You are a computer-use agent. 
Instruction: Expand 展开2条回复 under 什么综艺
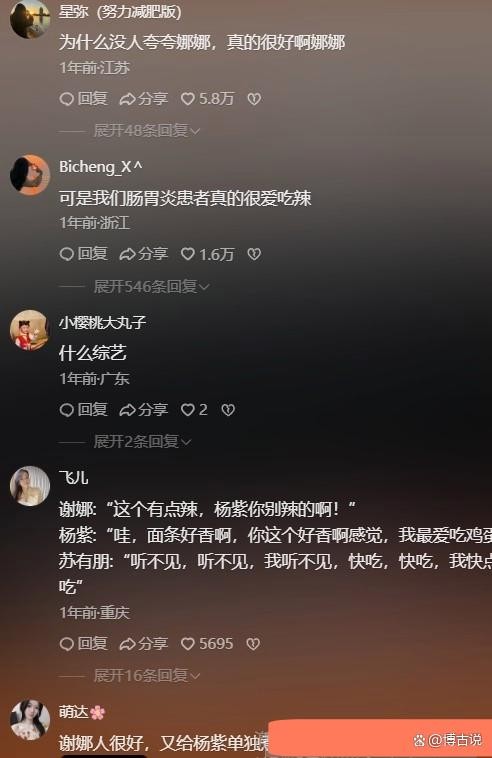142,441
